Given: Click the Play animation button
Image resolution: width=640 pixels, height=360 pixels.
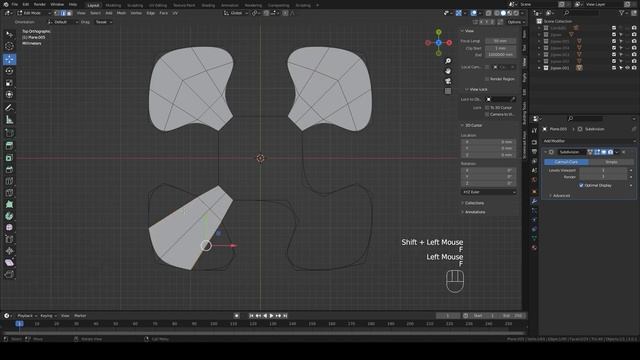Looking at the screenshot, I should [x=271, y=316].
